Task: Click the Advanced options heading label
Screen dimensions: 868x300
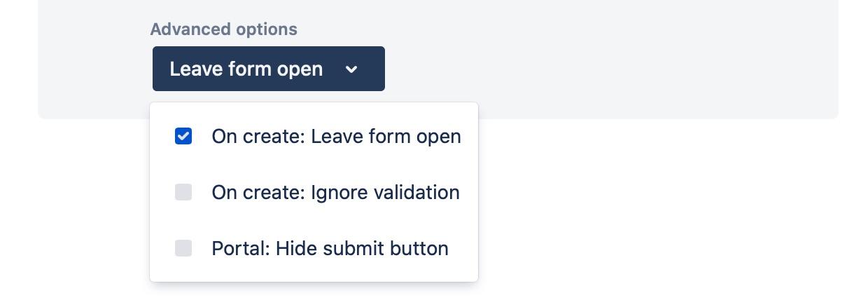Action: coord(223,29)
